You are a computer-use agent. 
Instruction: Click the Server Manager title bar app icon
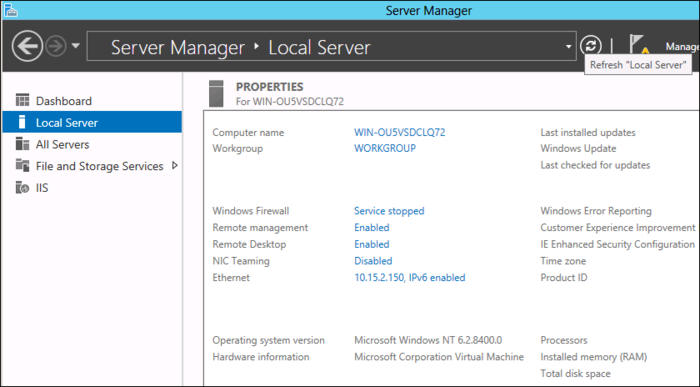11,10
